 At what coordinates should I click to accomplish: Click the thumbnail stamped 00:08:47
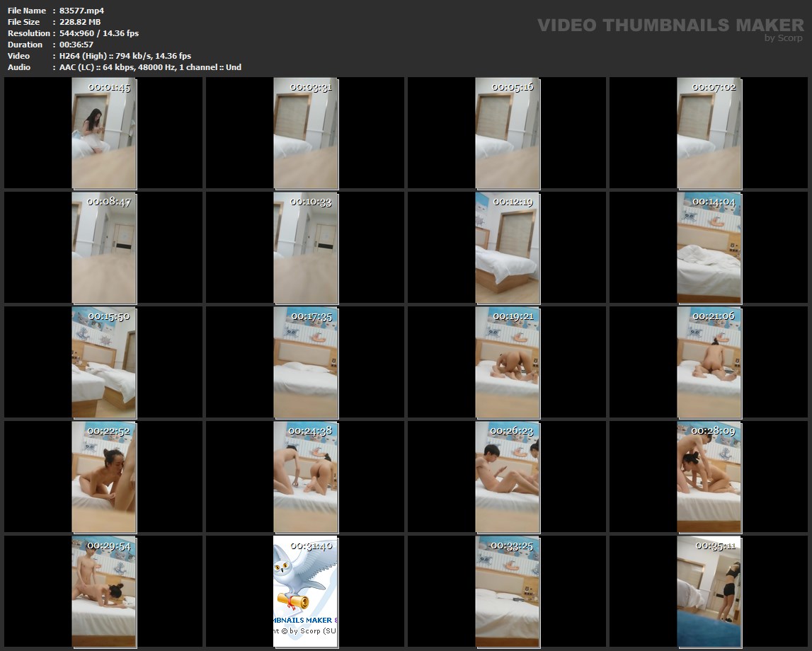pos(104,248)
